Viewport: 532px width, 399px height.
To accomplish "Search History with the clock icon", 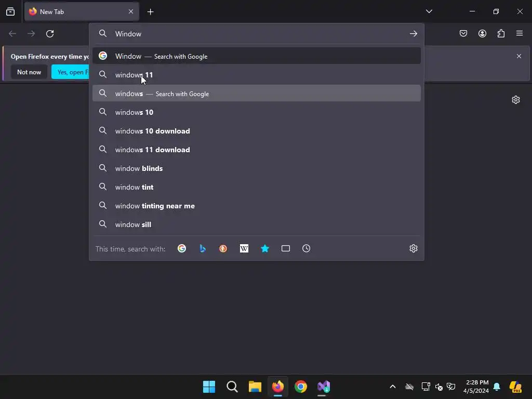I will click(x=307, y=248).
